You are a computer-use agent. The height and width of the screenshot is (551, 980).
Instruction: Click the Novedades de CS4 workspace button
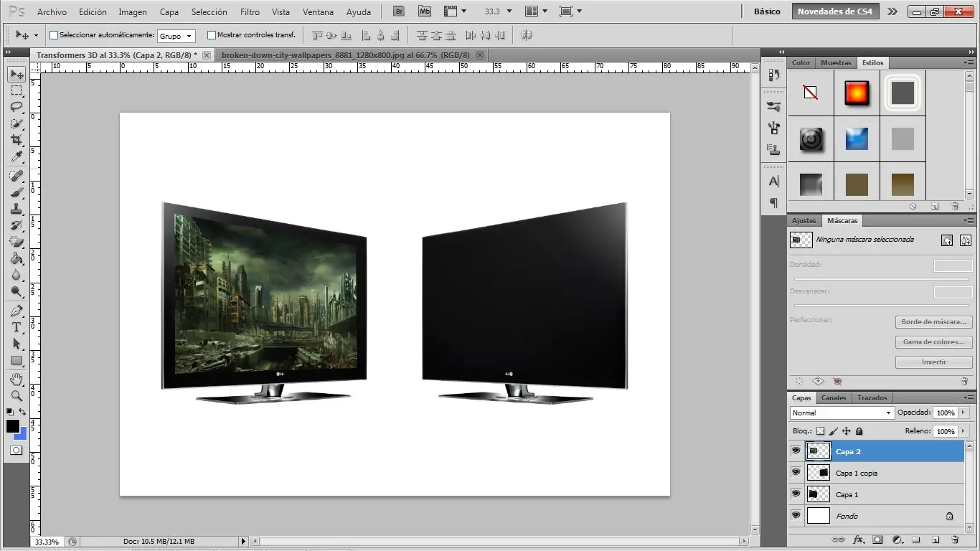(x=835, y=11)
